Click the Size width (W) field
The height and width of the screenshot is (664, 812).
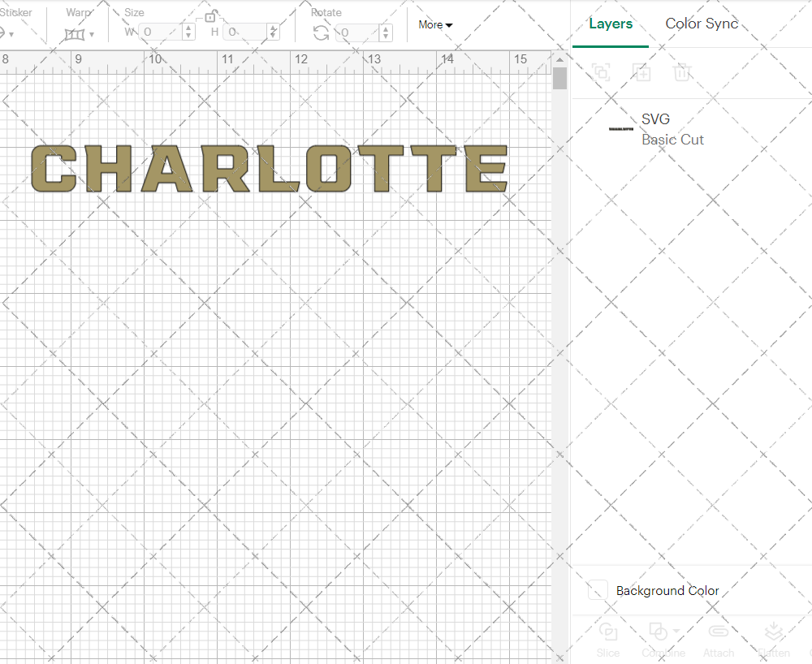[161, 32]
